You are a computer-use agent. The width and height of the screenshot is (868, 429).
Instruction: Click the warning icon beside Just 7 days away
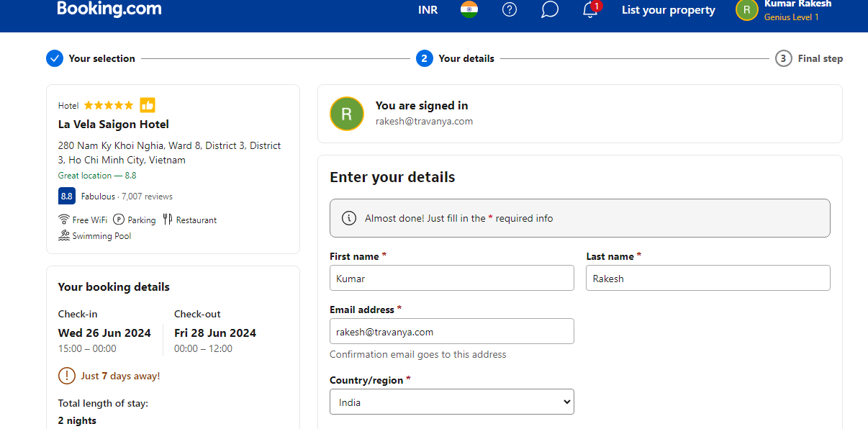click(67, 376)
